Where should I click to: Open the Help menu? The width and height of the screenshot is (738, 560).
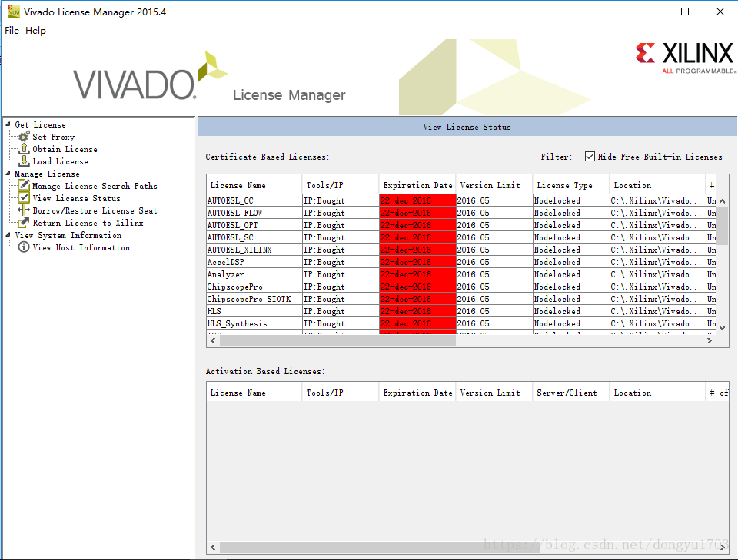pyautogui.click(x=36, y=31)
